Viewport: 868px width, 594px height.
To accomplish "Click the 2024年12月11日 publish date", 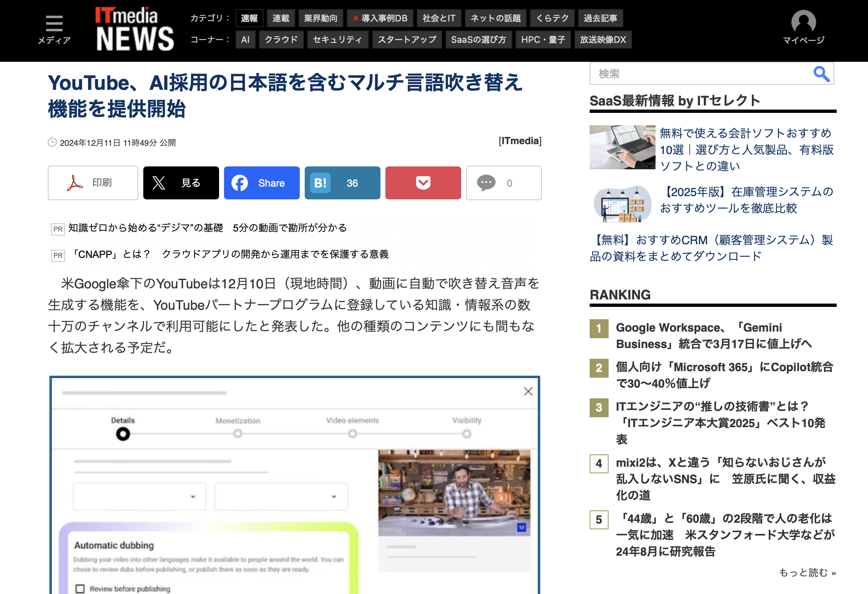I will (x=118, y=143).
